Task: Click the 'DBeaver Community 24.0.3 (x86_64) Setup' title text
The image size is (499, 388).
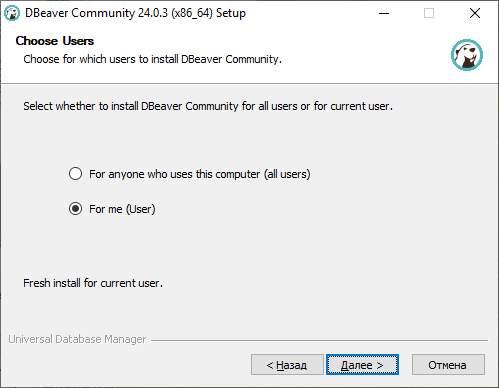Action: coord(135,13)
